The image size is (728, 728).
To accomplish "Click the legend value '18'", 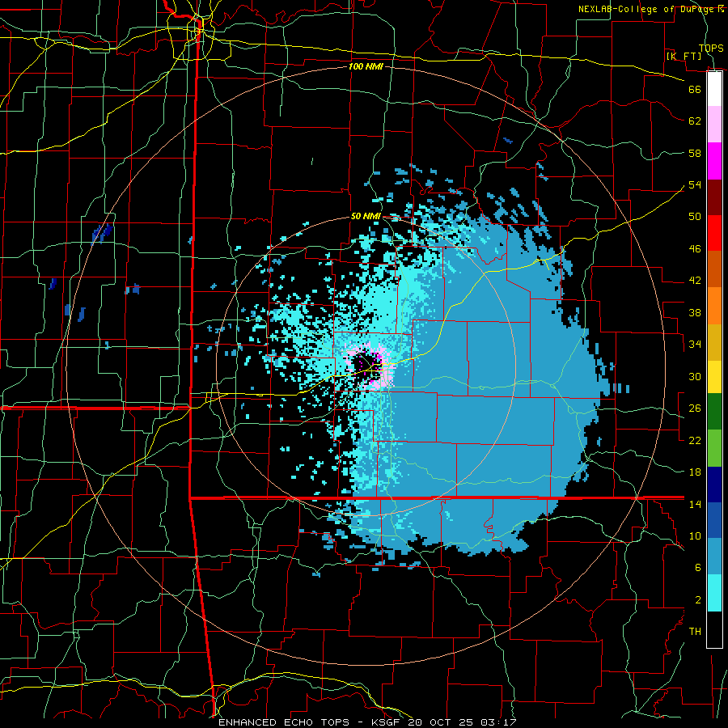I will [x=695, y=472].
